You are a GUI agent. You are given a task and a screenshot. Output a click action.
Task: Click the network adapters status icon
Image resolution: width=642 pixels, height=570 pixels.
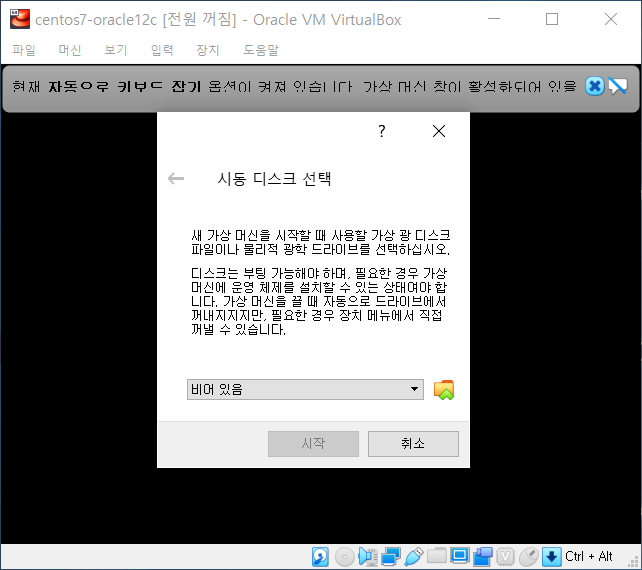391,557
